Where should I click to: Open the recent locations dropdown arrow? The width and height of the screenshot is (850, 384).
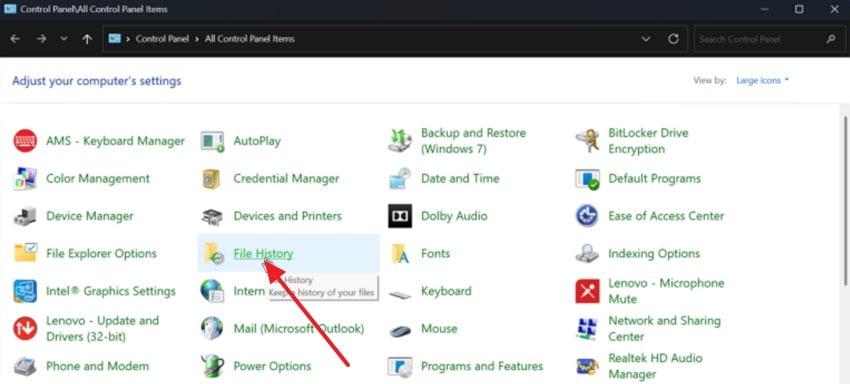pos(64,39)
